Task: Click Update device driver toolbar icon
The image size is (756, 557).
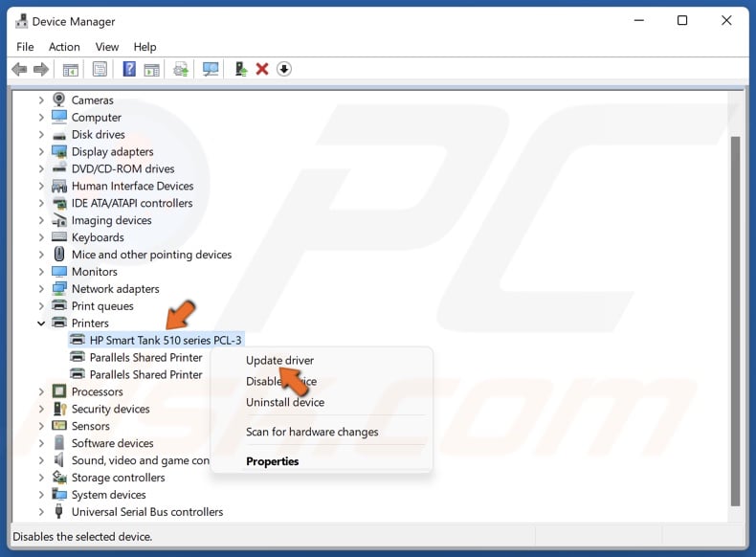Action: (241, 69)
